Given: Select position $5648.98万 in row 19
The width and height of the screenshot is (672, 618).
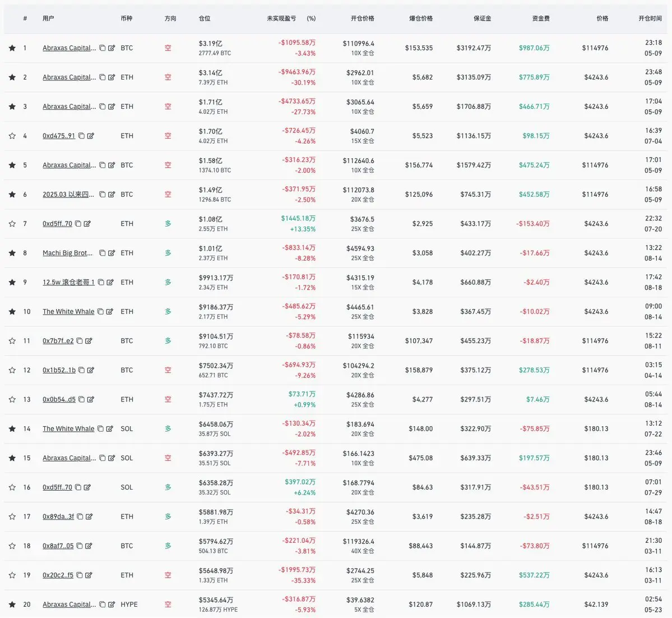Looking at the screenshot, I should point(216,571).
